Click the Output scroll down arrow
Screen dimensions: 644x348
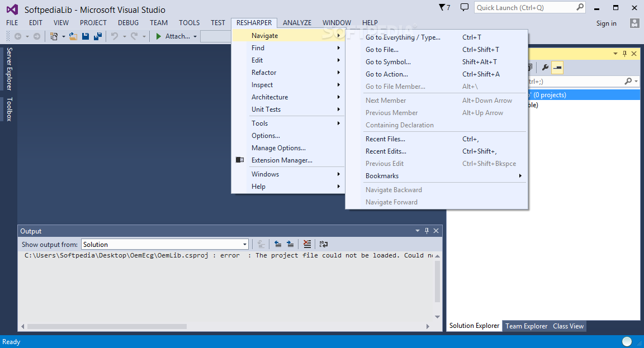click(x=437, y=317)
